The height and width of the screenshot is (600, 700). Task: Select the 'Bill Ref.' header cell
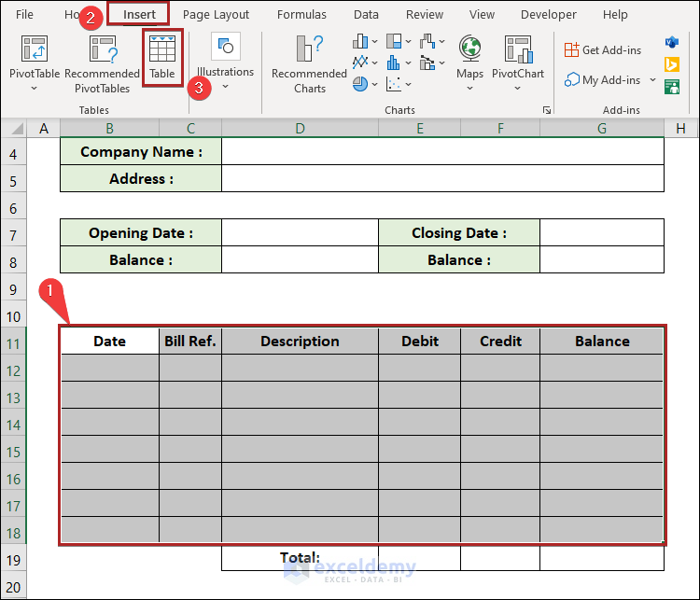pyautogui.click(x=190, y=342)
